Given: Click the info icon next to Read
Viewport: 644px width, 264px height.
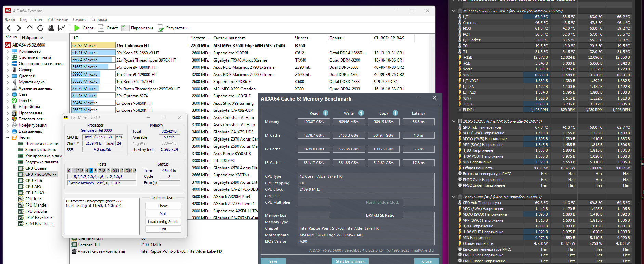Looking at the screenshot, I should (326, 113).
